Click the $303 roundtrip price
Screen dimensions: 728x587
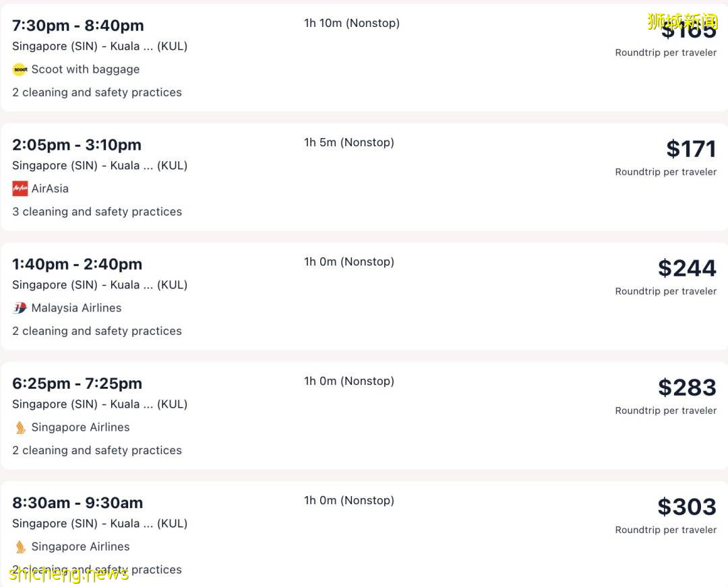(x=687, y=507)
